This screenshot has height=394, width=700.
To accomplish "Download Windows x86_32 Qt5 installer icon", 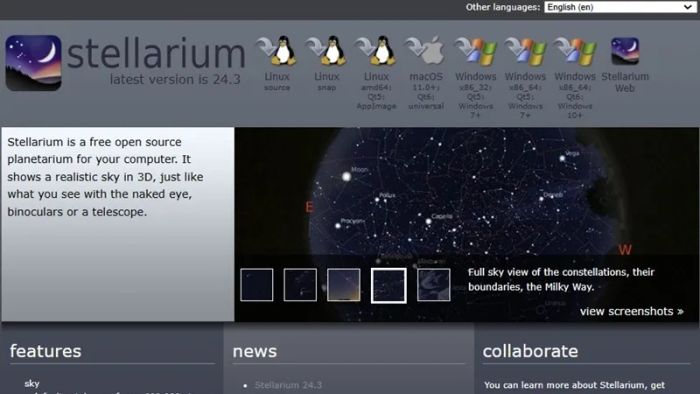I will [475, 51].
